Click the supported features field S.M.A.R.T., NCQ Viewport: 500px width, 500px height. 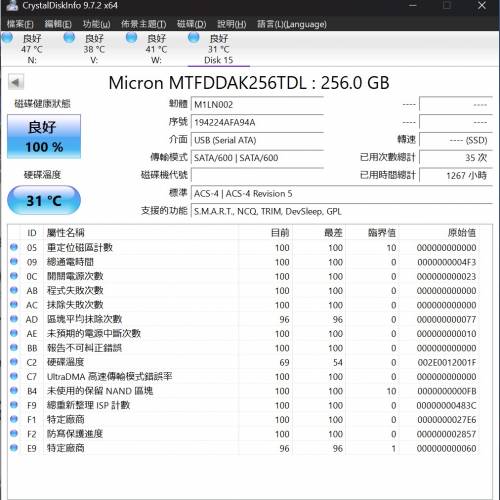342,211
